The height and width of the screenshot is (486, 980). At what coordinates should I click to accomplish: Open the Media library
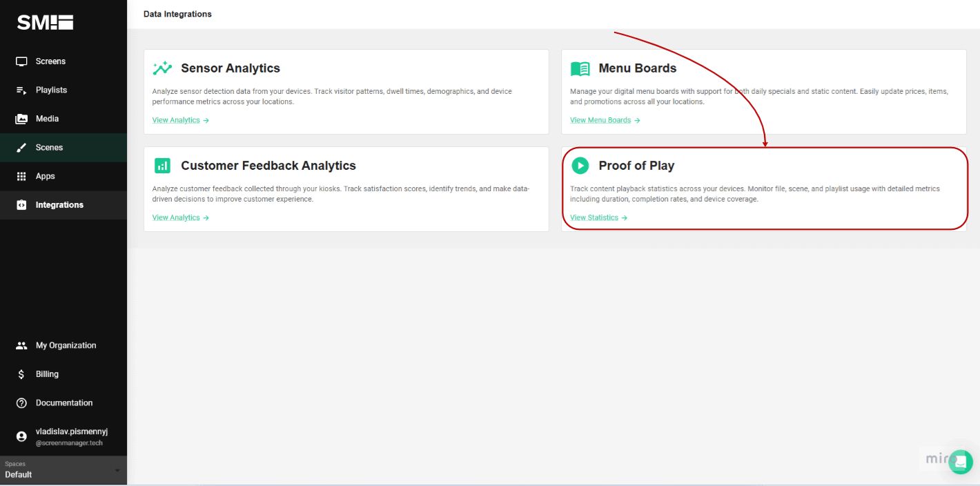63,119
